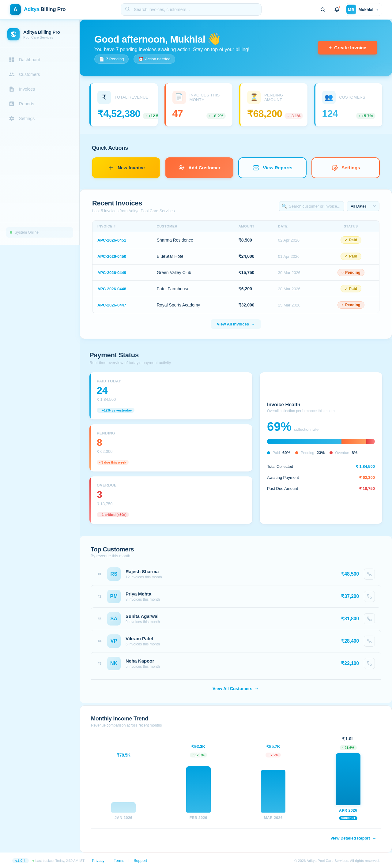The height and width of the screenshot is (868, 392).
Task: Open invoice APC-2026-0448
Action: click(x=111, y=289)
